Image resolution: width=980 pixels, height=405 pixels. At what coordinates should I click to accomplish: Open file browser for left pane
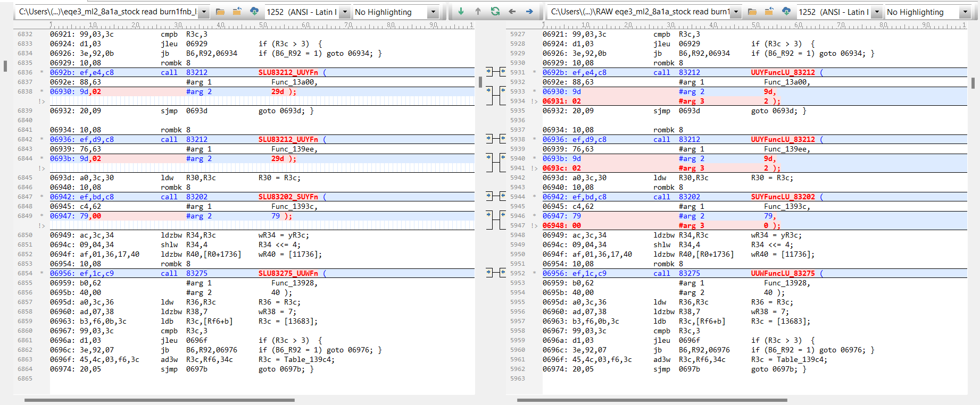click(x=220, y=12)
